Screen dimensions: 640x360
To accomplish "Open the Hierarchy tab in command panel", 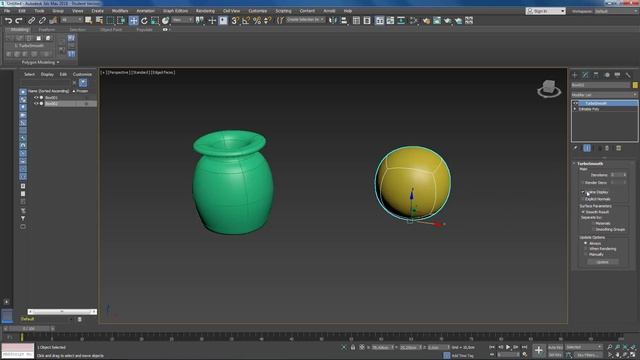I will pyautogui.click(x=596, y=75).
